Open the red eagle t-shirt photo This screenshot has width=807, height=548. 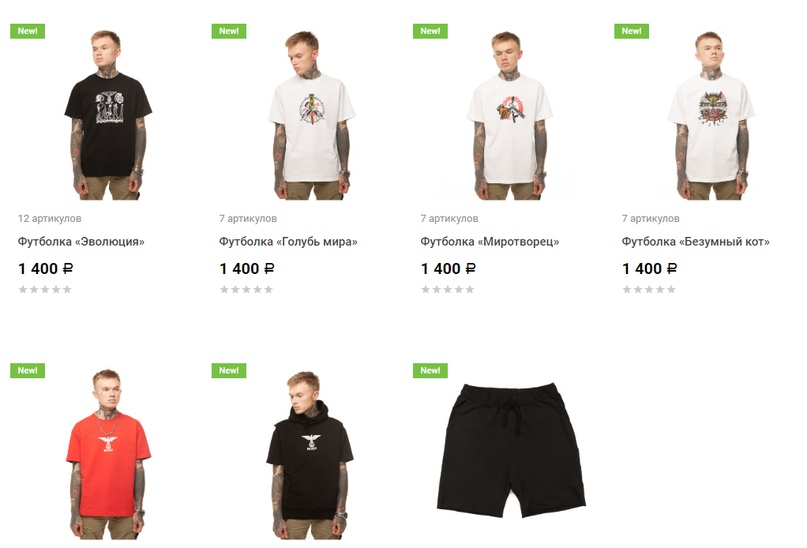point(108,454)
